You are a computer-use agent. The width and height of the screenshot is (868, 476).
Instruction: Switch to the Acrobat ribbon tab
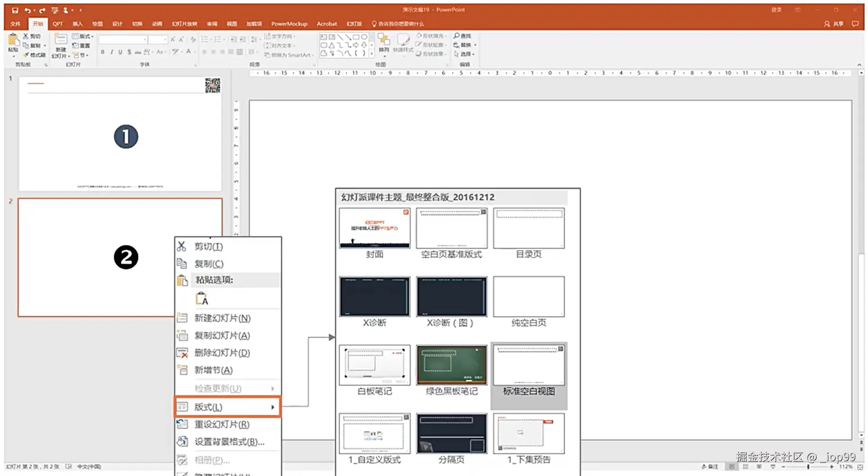(x=327, y=24)
